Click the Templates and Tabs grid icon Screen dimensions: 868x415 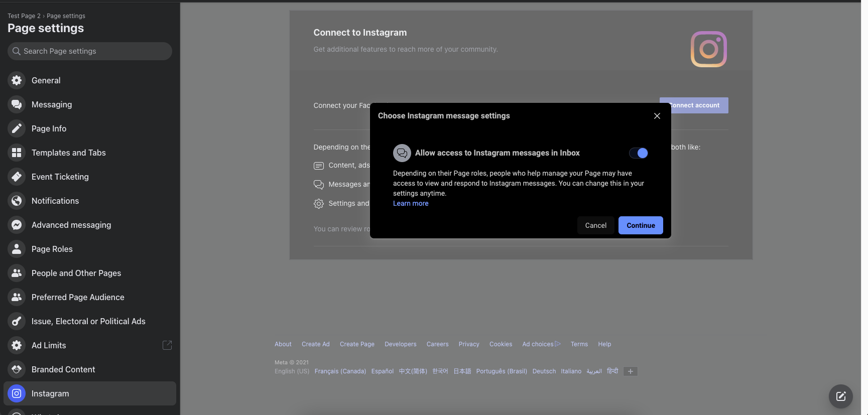pos(17,153)
